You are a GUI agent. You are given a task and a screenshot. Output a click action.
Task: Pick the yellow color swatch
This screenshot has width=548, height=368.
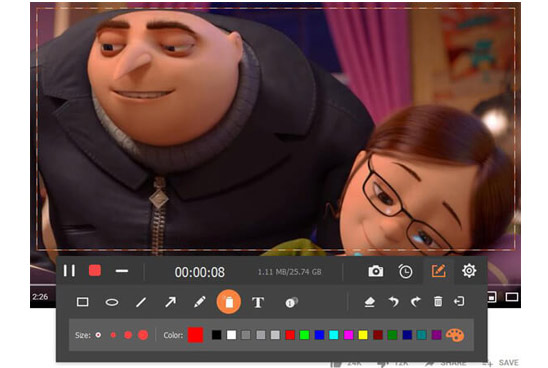363,335
